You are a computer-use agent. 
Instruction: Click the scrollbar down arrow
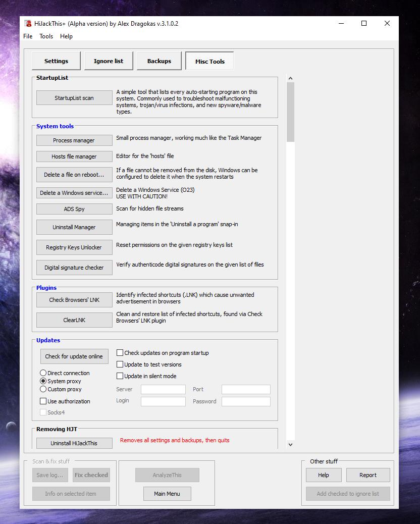tap(290, 444)
